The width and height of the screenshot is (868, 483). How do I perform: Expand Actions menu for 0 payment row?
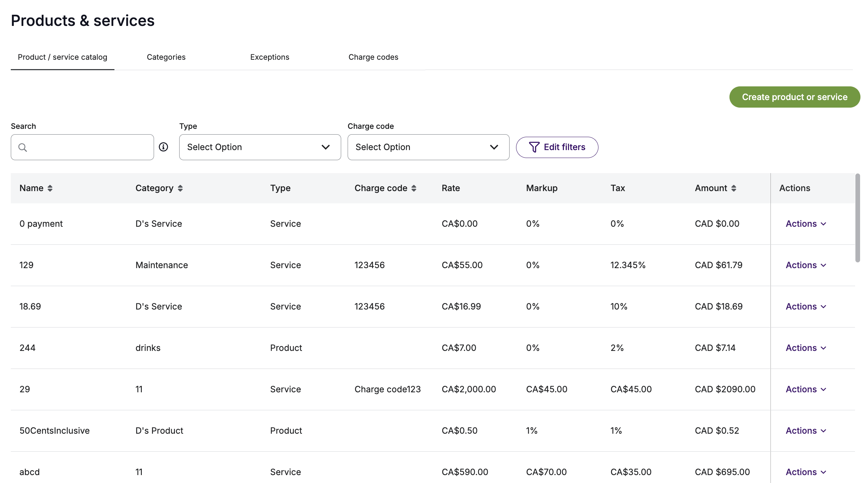(806, 224)
